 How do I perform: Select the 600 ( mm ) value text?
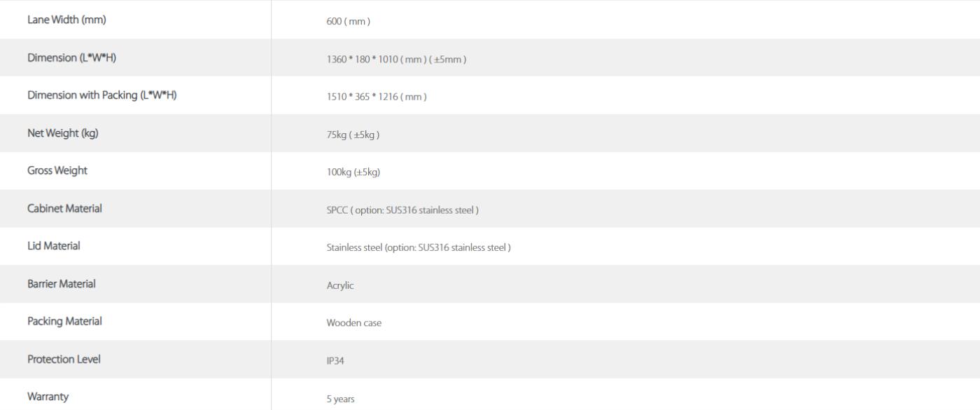point(348,22)
